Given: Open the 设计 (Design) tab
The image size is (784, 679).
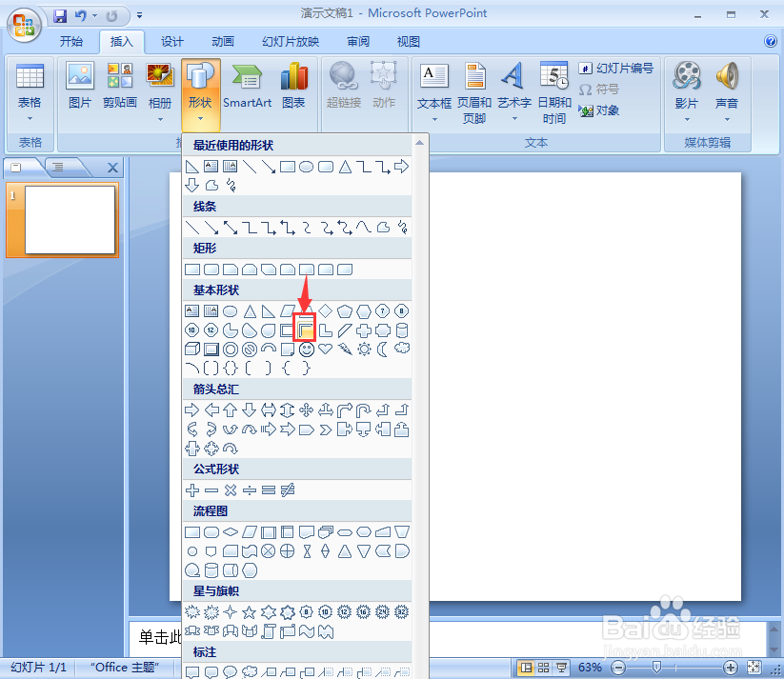Looking at the screenshot, I should 172,42.
